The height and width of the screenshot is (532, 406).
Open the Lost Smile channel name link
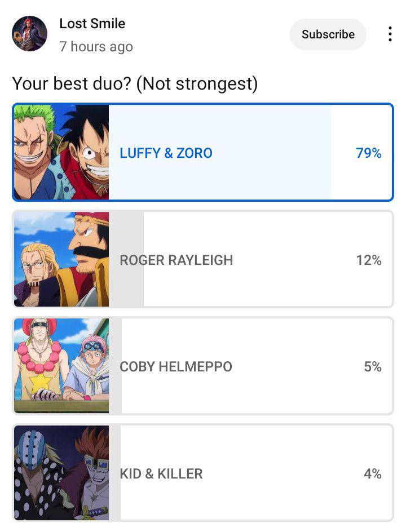(92, 24)
